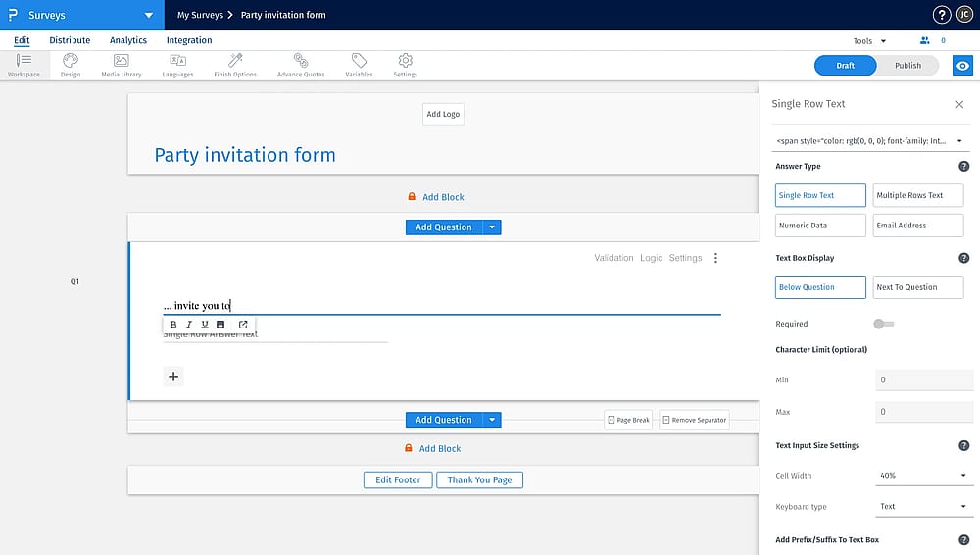Open the Media Library
Viewport: 980px width, 555px height.
click(x=122, y=65)
